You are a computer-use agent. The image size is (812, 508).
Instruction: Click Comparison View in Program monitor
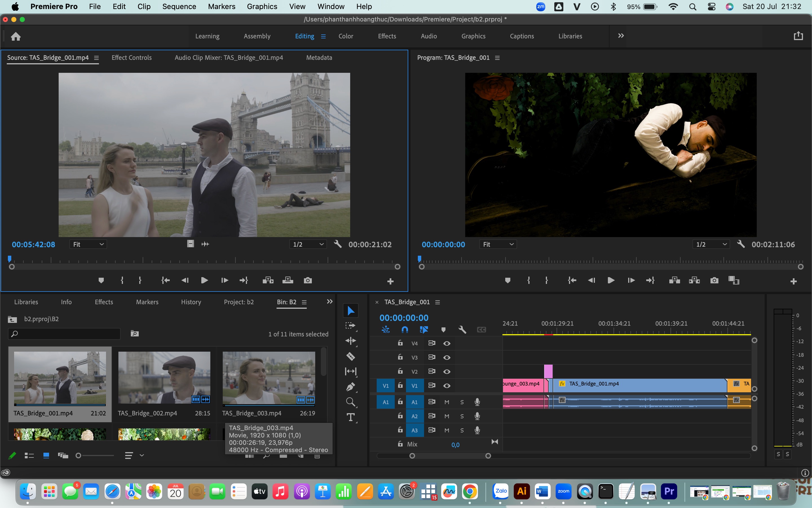pos(734,280)
